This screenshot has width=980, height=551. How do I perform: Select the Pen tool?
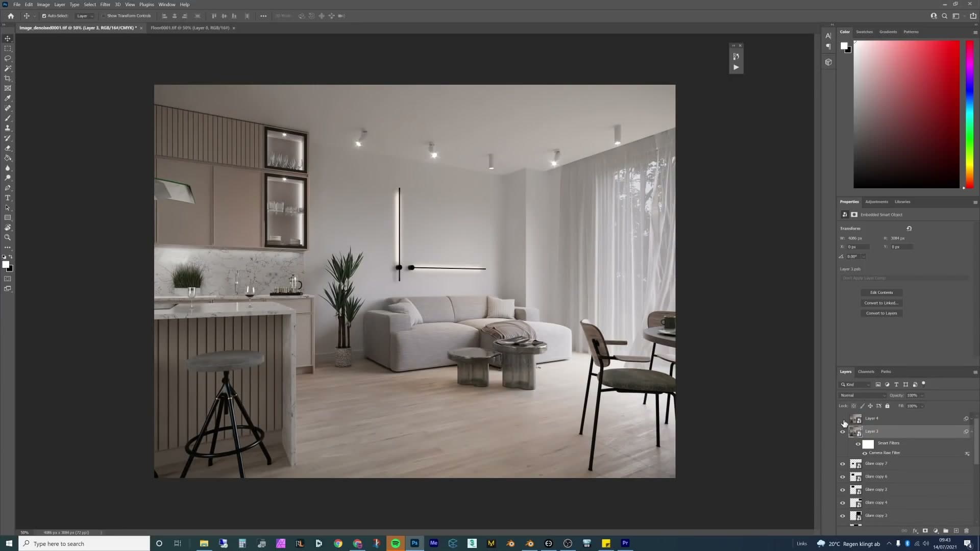click(x=8, y=188)
